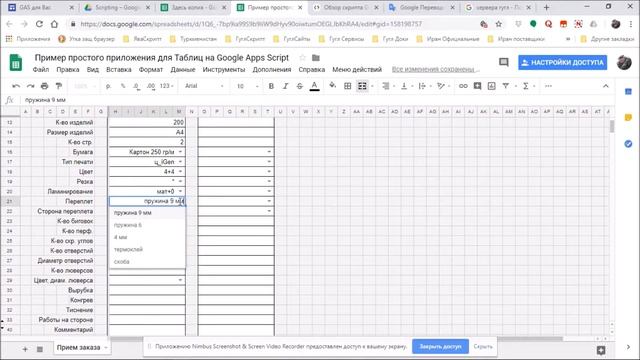The width and height of the screenshot is (640, 360).
Task: Click the Insert chart icon
Action: (491, 86)
